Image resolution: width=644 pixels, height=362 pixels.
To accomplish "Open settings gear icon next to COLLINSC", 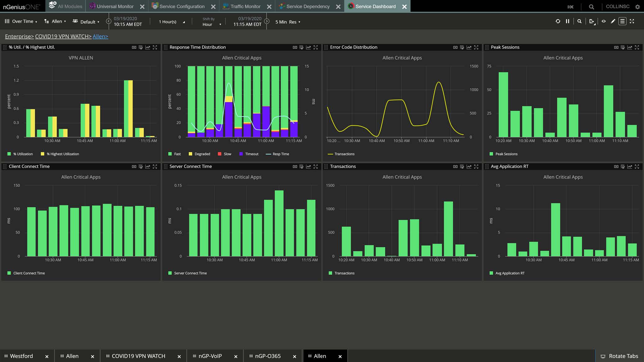I will pyautogui.click(x=637, y=7).
